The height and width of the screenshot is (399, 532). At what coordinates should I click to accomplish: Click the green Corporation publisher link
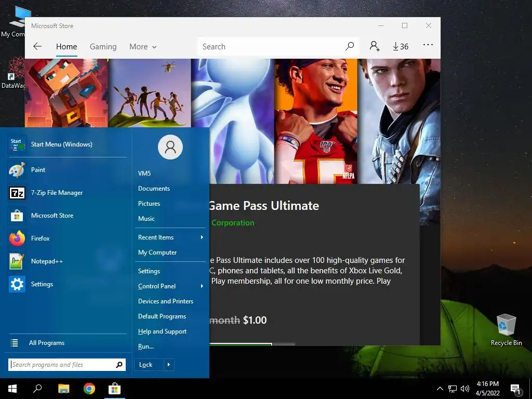(233, 223)
